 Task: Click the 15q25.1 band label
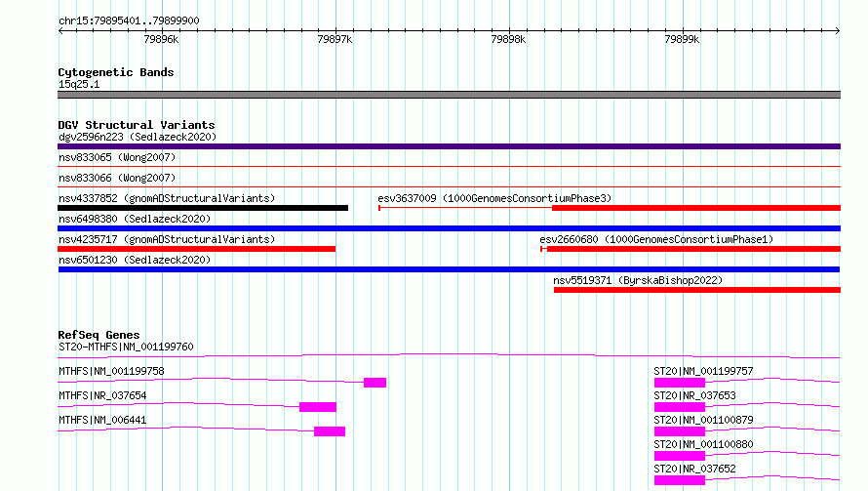pos(79,84)
